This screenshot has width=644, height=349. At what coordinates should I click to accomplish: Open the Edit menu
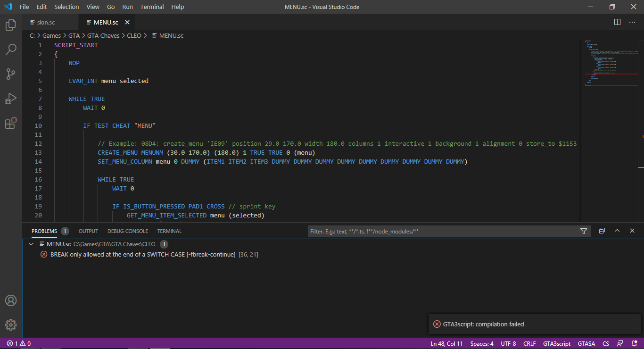pos(41,7)
